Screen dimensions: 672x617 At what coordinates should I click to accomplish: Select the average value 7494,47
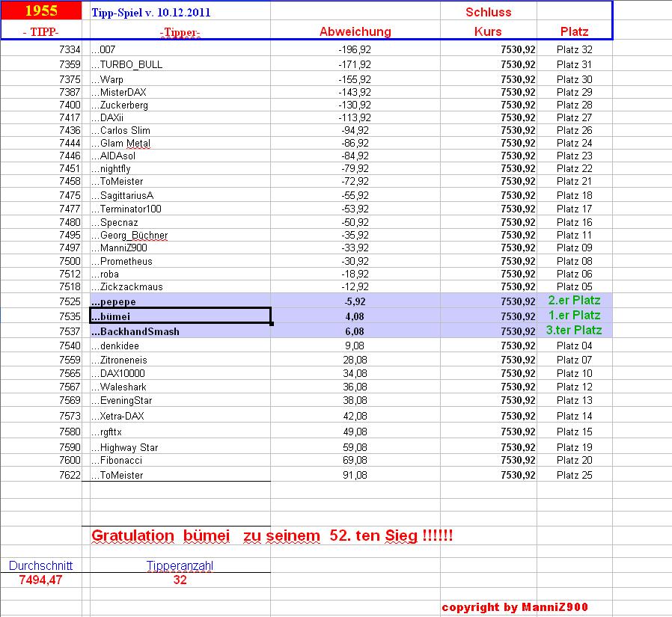point(40,580)
